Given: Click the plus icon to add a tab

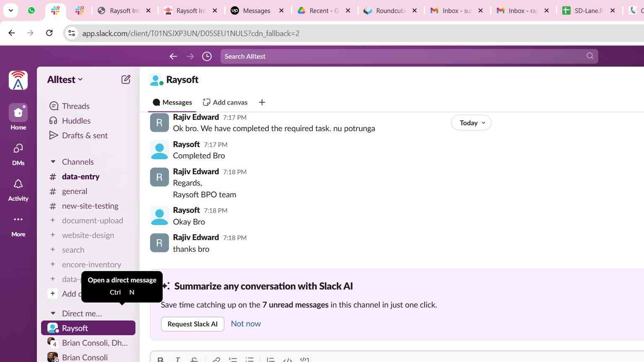Looking at the screenshot, I should click(x=262, y=102).
